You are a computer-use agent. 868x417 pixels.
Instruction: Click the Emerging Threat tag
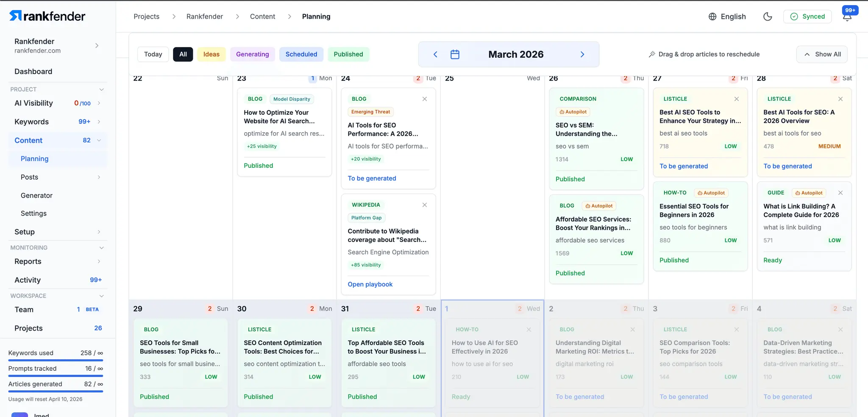coord(370,112)
